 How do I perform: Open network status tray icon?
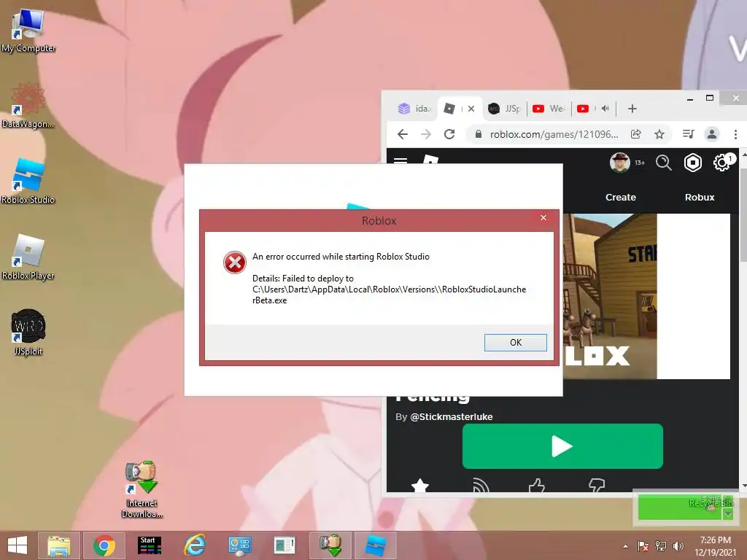click(x=661, y=546)
